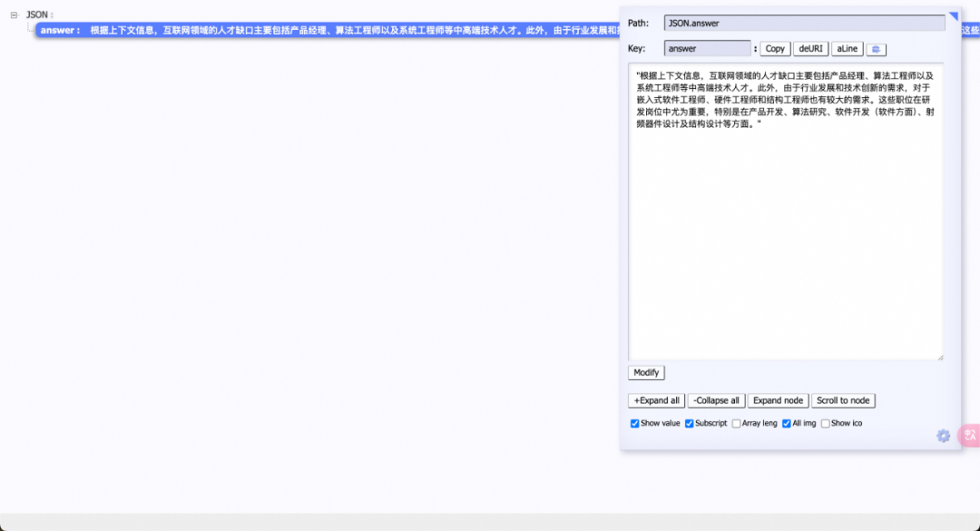Collapse panel via blue corner triangle
980x531 pixels.
coord(953,15)
